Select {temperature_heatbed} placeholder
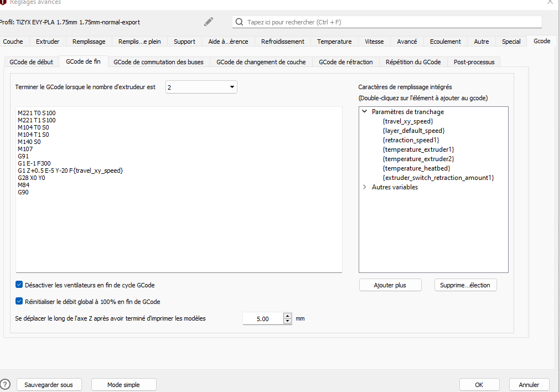This screenshot has width=559, height=392. [x=416, y=168]
